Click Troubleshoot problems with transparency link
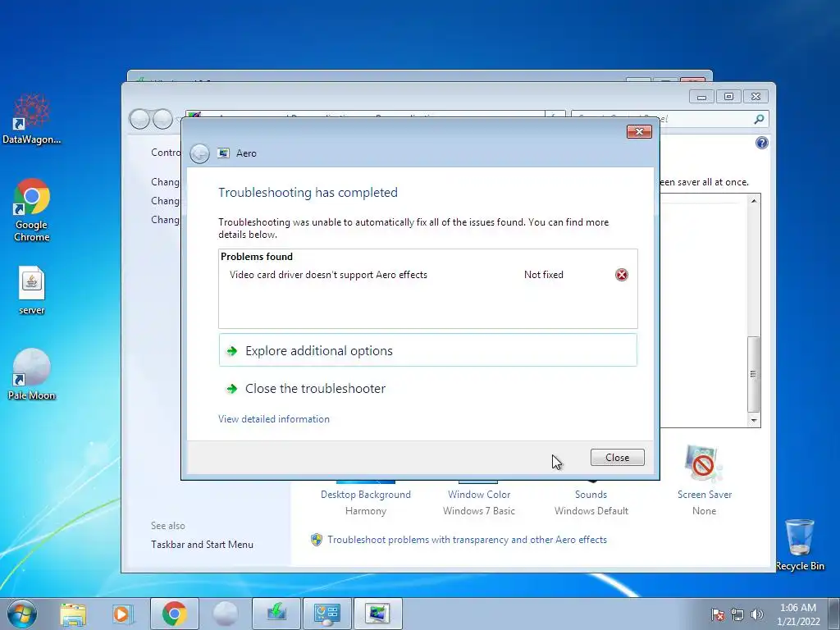 coord(467,540)
